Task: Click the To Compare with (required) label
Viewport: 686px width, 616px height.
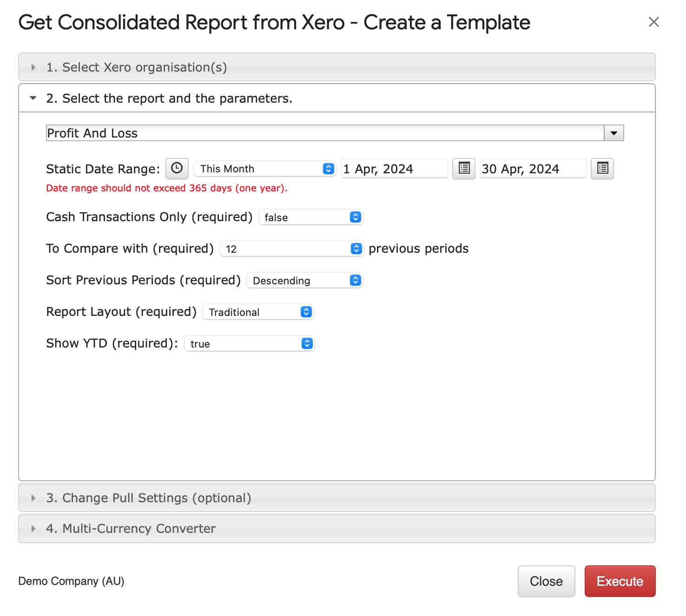Action: tap(130, 249)
